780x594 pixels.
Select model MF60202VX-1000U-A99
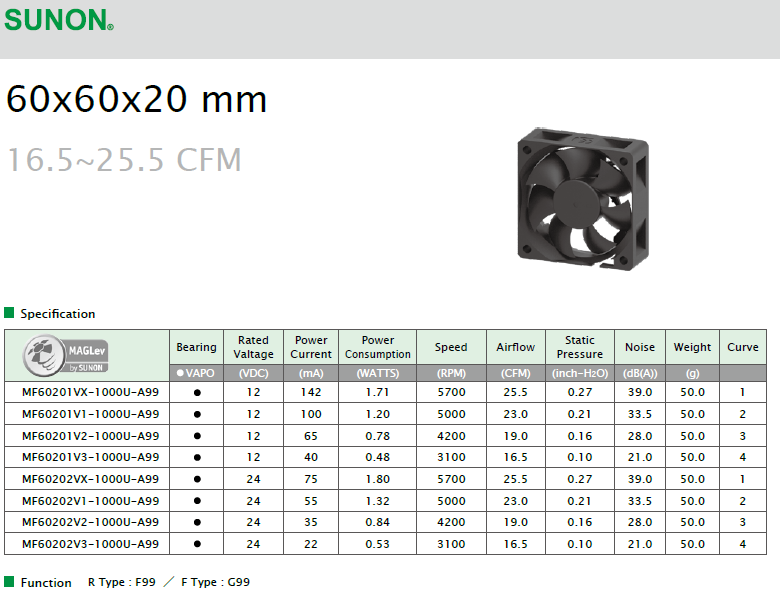pyautogui.click(x=90, y=479)
